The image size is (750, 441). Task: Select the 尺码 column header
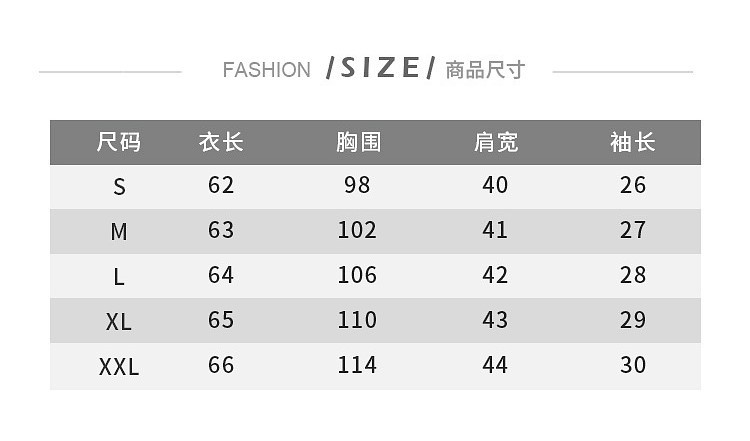click(119, 142)
